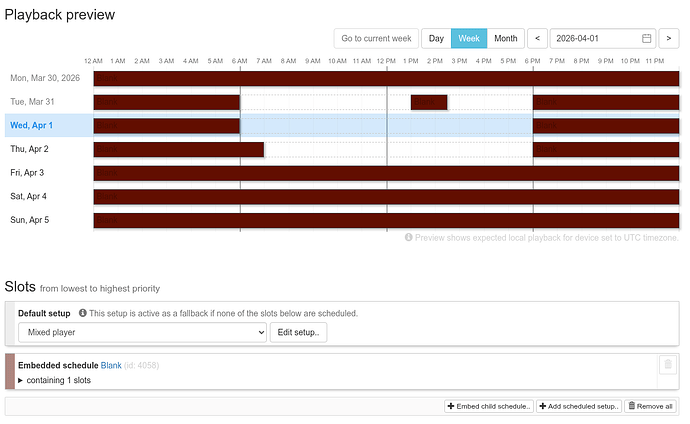Click the brown color bar of Embedded schedule
This screenshot has height=424, width=690.
[10, 371]
